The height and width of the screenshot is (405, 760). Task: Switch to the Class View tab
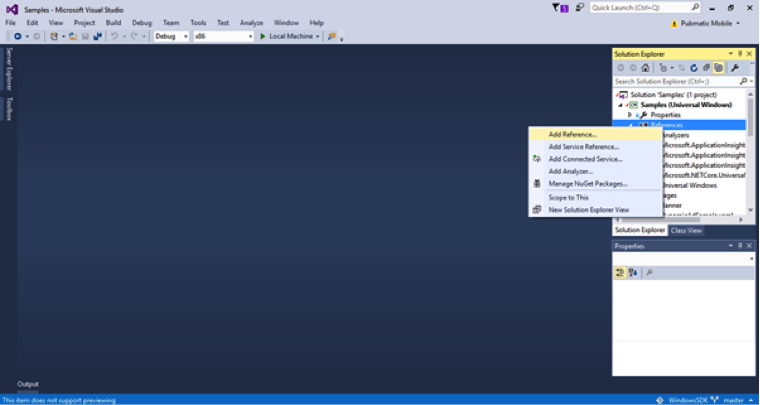pyautogui.click(x=686, y=231)
